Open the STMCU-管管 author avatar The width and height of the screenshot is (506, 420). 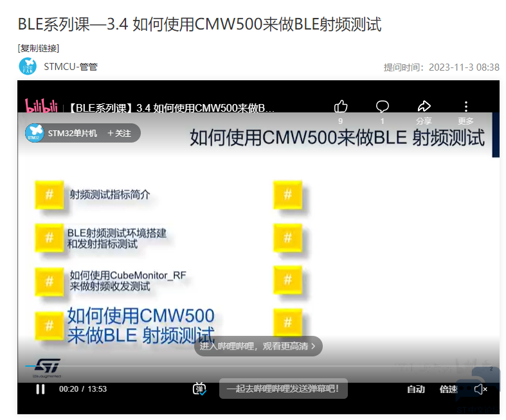[28, 66]
